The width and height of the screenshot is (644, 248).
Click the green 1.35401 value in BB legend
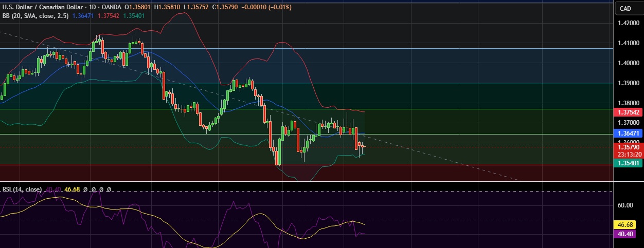[x=135, y=15]
